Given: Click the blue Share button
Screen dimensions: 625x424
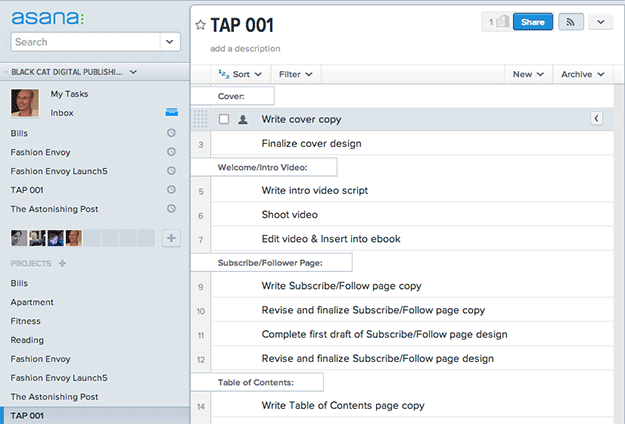Looking at the screenshot, I should pos(532,22).
